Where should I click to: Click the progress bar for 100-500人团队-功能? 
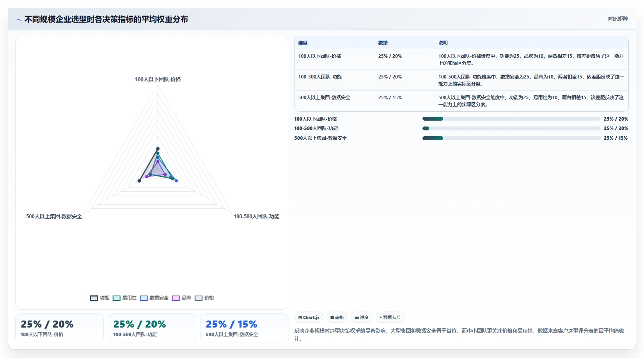(x=511, y=128)
